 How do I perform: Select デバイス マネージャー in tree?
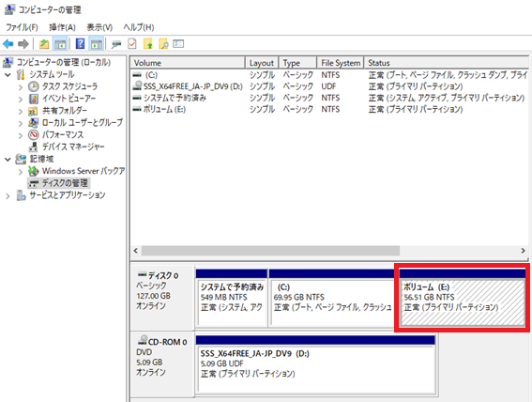pyautogui.click(x=72, y=147)
